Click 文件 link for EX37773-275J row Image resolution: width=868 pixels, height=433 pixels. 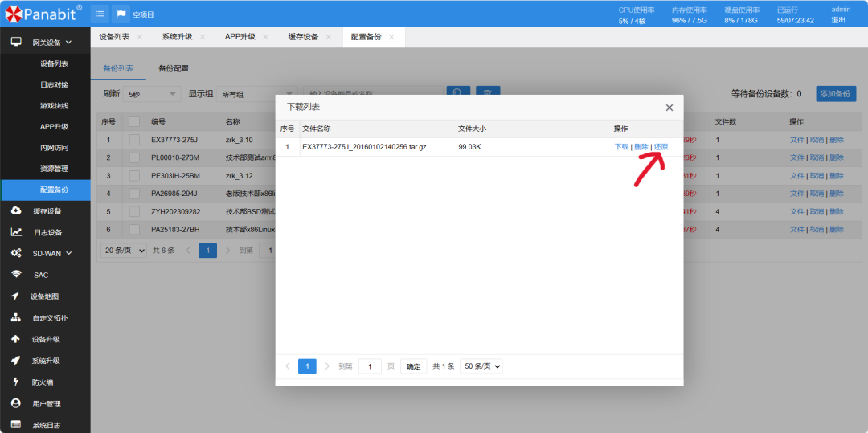[x=796, y=140]
